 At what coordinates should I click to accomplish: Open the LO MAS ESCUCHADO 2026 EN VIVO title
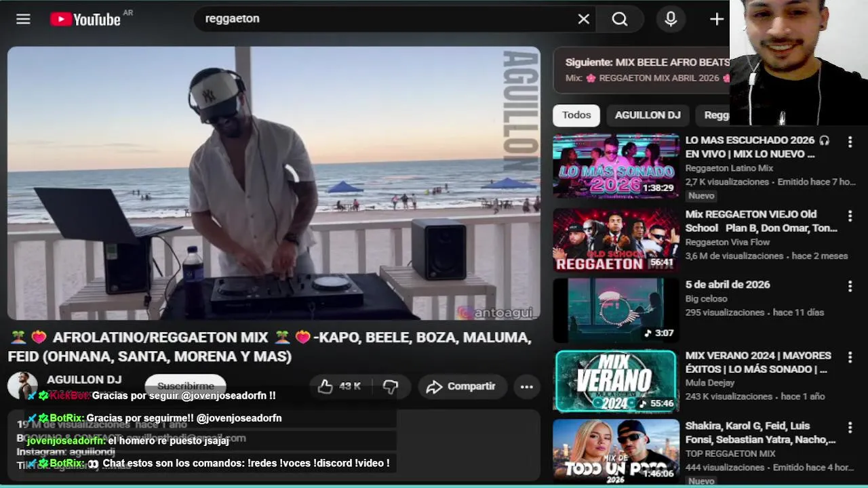pyautogui.click(x=757, y=147)
